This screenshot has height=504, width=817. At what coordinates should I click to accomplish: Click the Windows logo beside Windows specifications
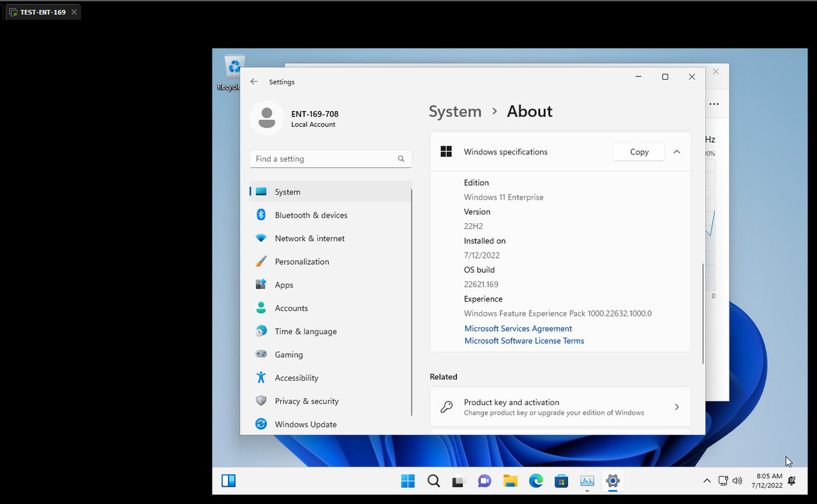pos(447,152)
